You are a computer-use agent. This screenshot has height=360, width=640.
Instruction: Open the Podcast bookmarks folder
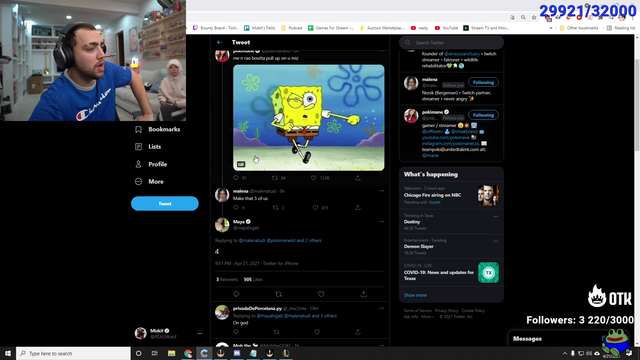coord(292,28)
